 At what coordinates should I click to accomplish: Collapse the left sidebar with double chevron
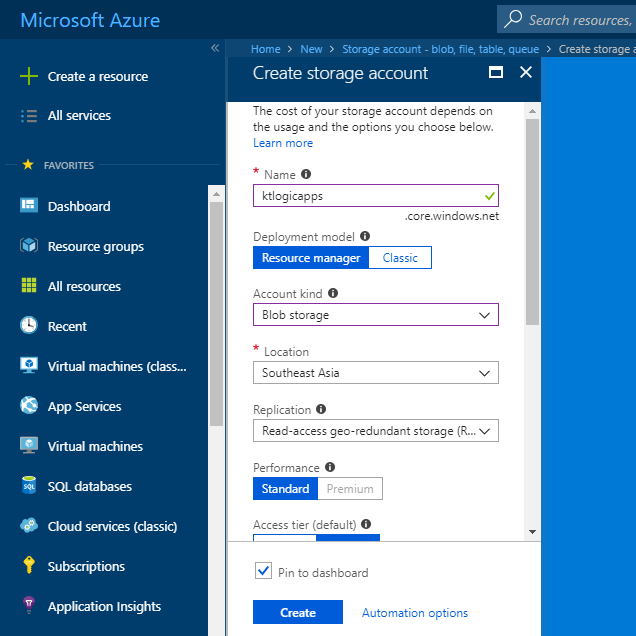tap(215, 48)
